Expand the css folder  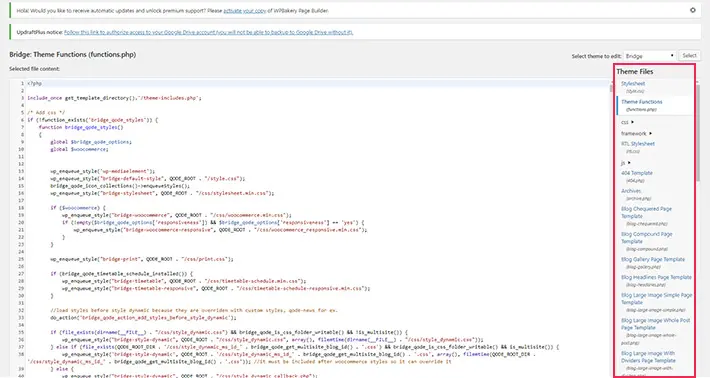(627, 122)
